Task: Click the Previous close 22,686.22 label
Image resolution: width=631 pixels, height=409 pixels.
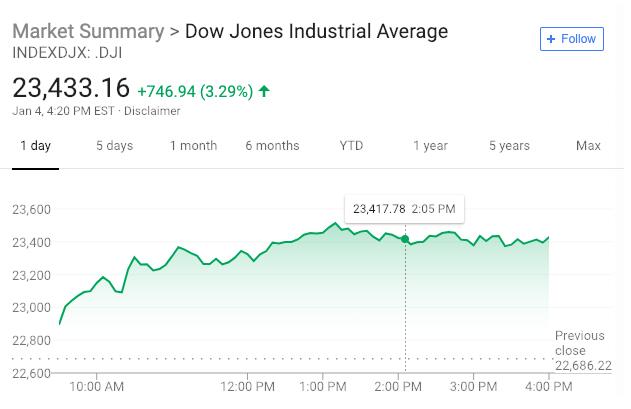Action: pos(582,351)
